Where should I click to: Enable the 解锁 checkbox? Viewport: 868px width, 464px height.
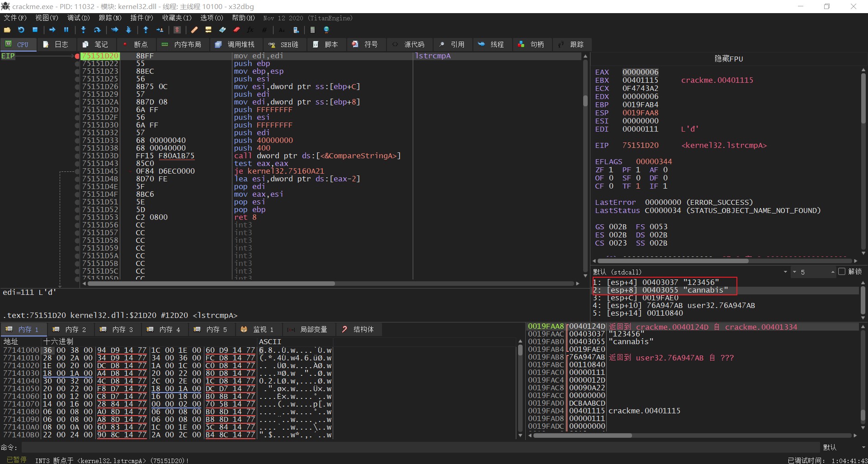click(x=841, y=271)
